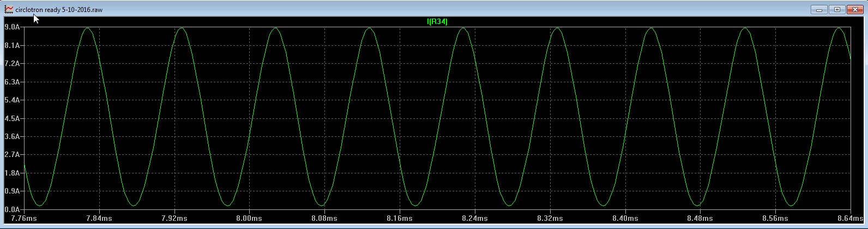The image size is (868, 229).
Task: Click the title 'circlotron ready 5-10-2016.raw'
Action: coord(59,10)
